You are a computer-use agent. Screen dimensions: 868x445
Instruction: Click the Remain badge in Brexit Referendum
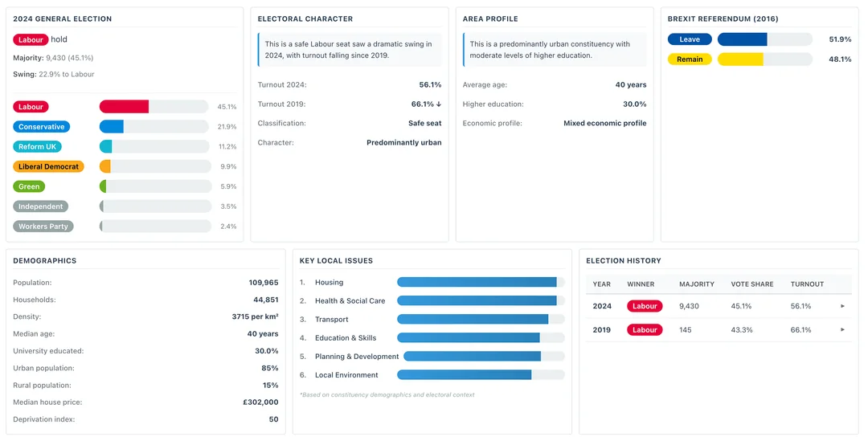pyautogui.click(x=690, y=59)
